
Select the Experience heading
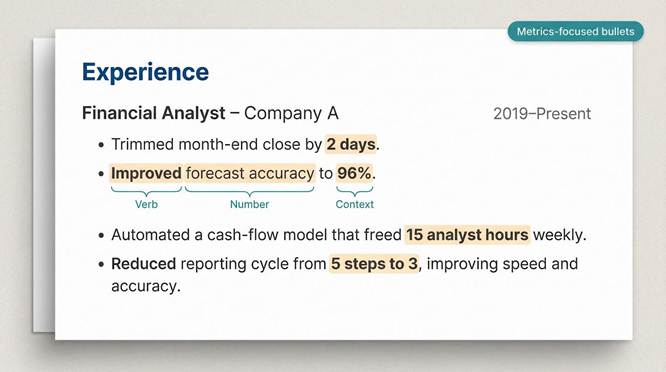pos(145,72)
